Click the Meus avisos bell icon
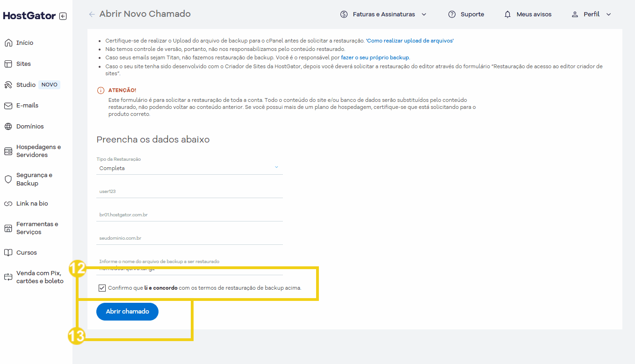This screenshot has width=635, height=364. pyautogui.click(x=508, y=14)
